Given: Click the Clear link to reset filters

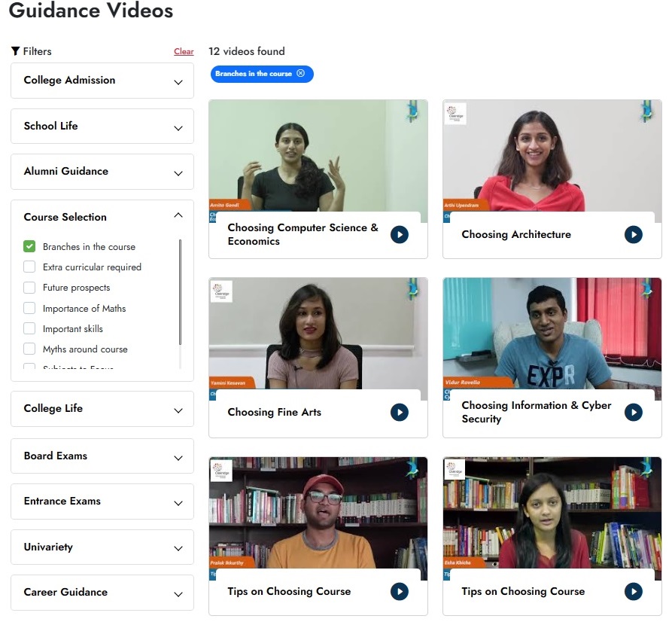Looking at the screenshot, I should 184,51.
